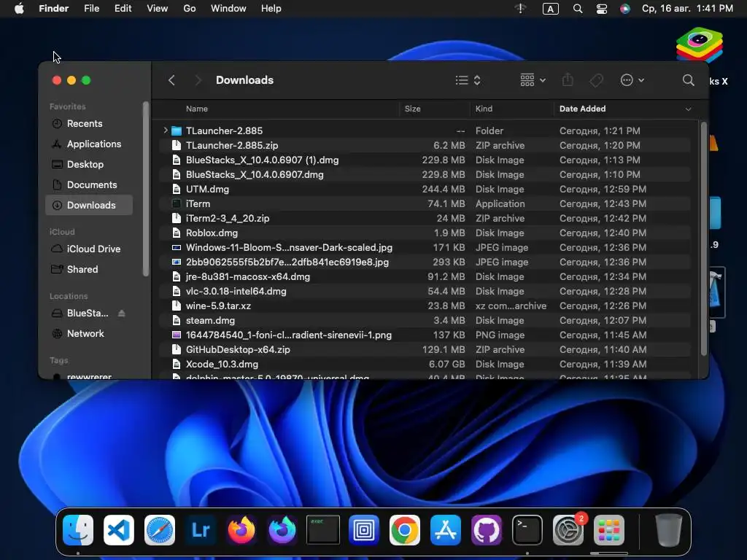Launch Google Chrome from the Dock
This screenshot has width=747, height=560.
click(405, 530)
